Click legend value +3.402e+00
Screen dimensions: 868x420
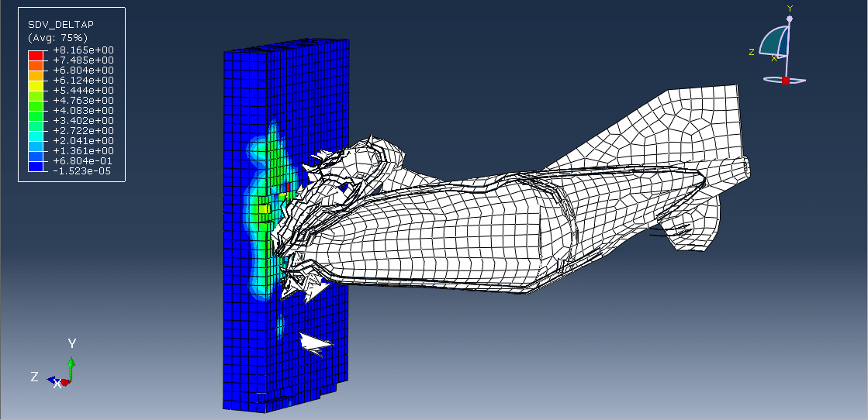[84, 121]
